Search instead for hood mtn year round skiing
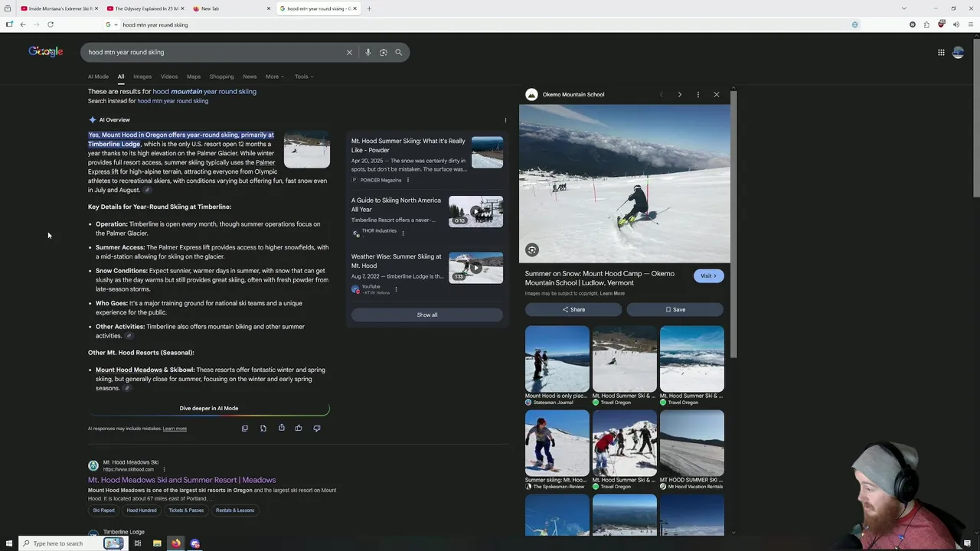980x551 pixels. tap(172, 101)
